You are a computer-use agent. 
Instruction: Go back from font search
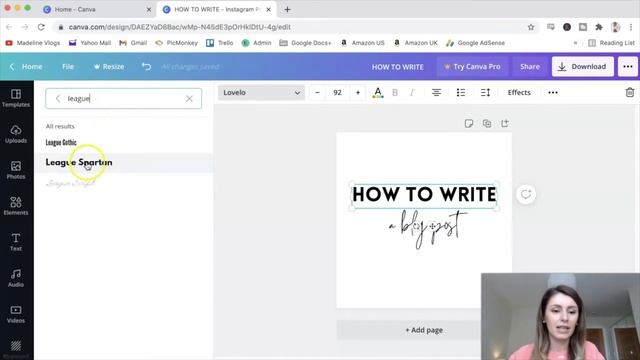58,98
